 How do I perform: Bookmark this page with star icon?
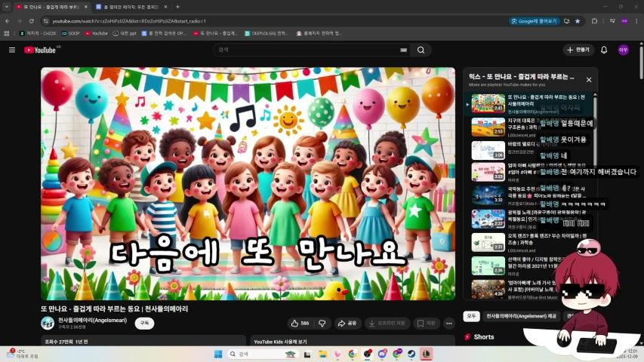(x=578, y=21)
